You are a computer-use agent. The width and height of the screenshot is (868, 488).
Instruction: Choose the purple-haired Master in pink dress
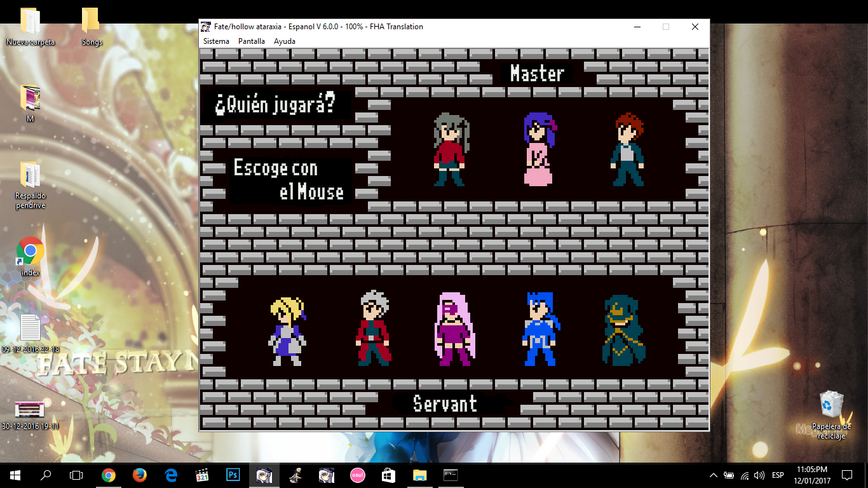point(539,149)
